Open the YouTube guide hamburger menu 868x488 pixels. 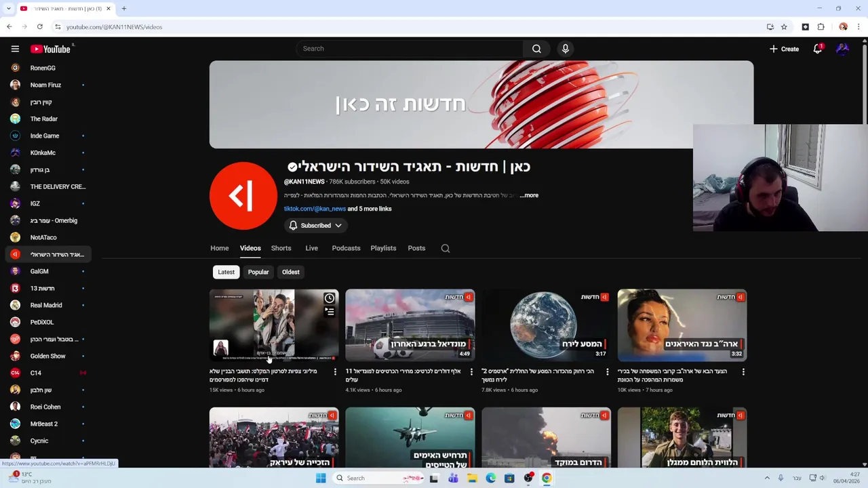point(15,49)
